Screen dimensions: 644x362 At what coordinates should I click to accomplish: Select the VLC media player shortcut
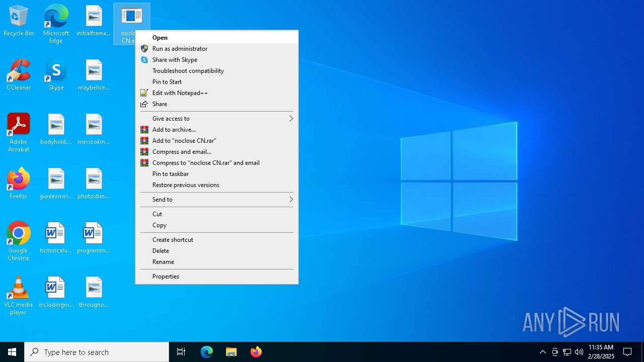(x=19, y=296)
